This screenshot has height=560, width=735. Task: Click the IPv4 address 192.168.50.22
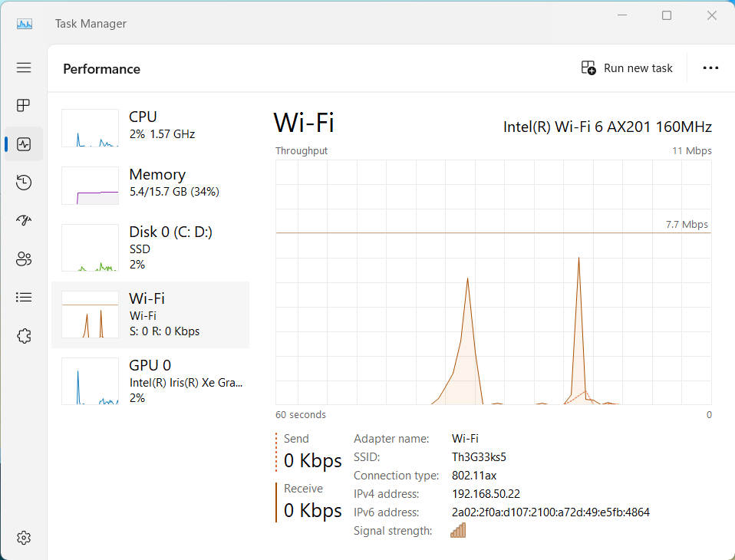pos(486,494)
